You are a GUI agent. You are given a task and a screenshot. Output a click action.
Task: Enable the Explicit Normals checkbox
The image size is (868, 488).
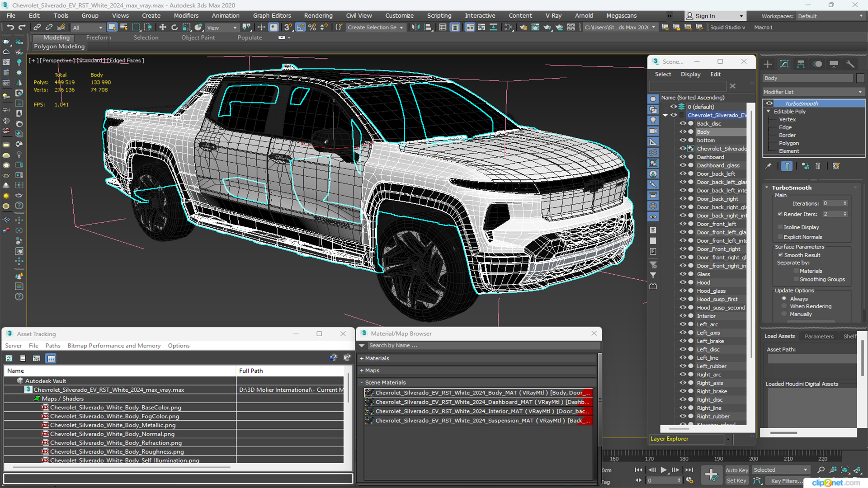(780, 237)
